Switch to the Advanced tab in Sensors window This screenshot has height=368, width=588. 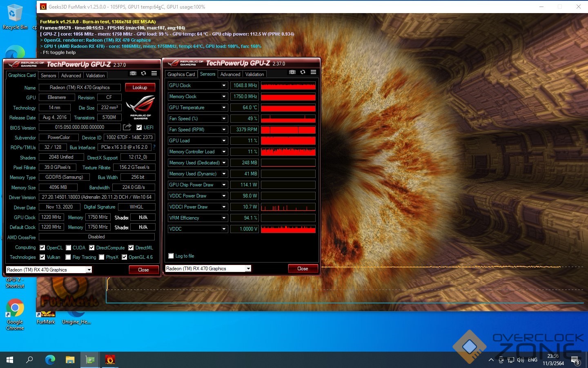pos(230,74)
